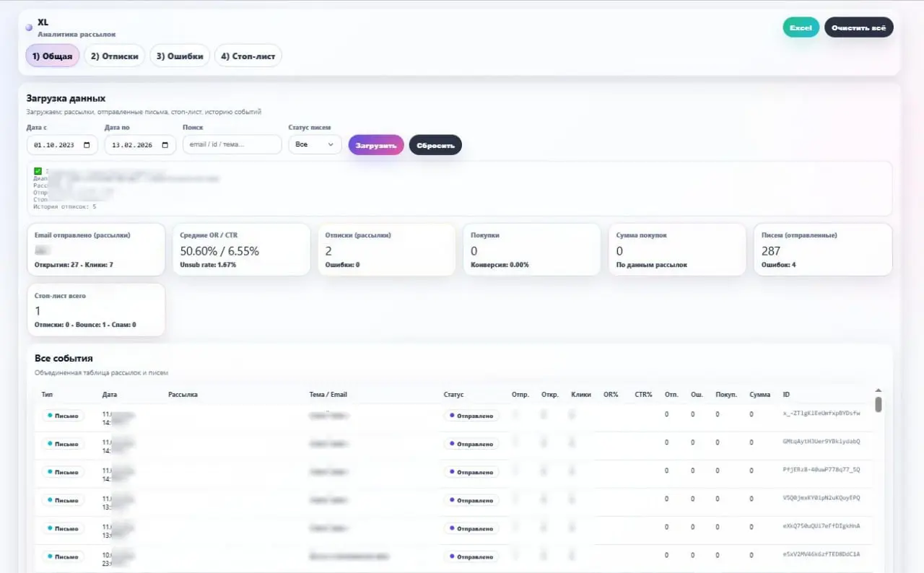The height and width of the screenshot is (573, 924).
Task: Click the 'Средние OR / CTR' card
Action: coord(241,250)
